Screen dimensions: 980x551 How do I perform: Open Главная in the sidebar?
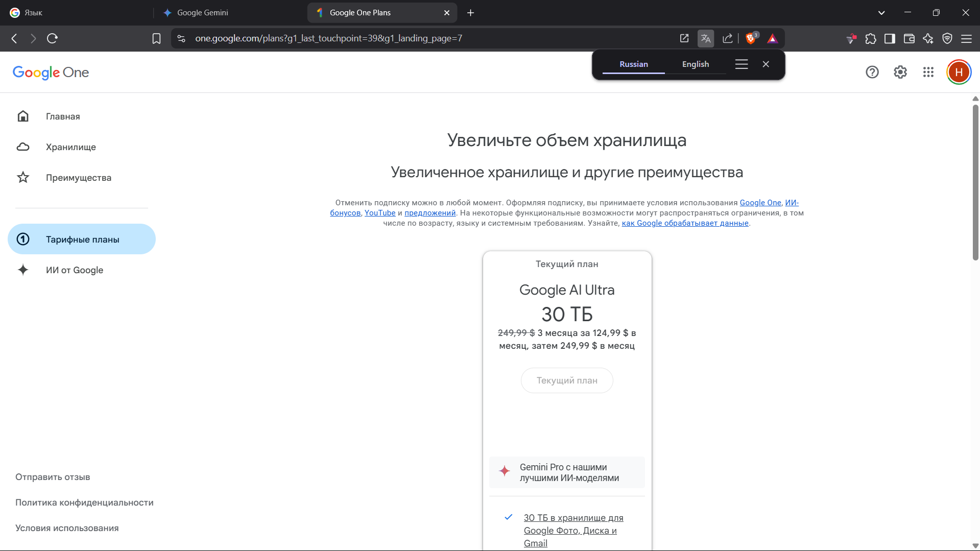click(x=82, y=116)
